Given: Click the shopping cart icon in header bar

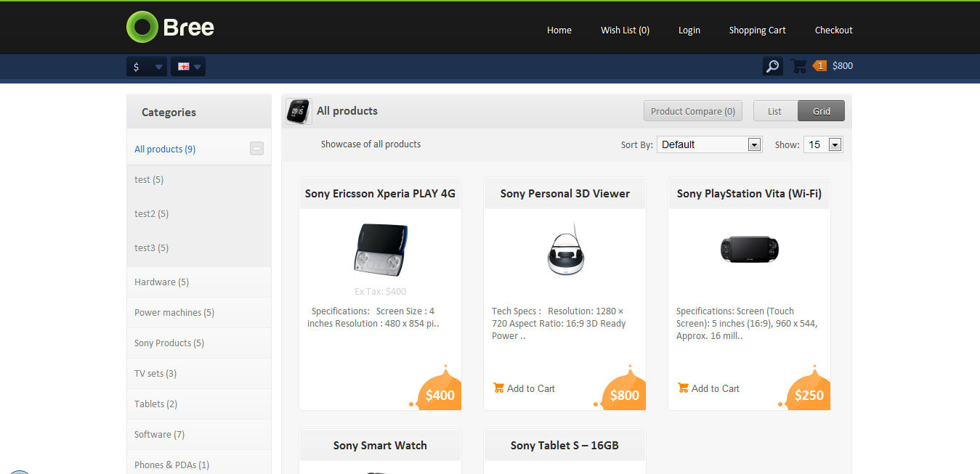Looking at the screenshot, I should [x=799, y=66].
